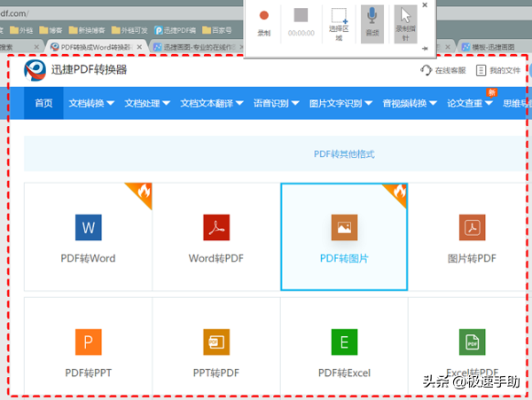
Task: Open 我的文件 my files
Action: click(498, 70)
